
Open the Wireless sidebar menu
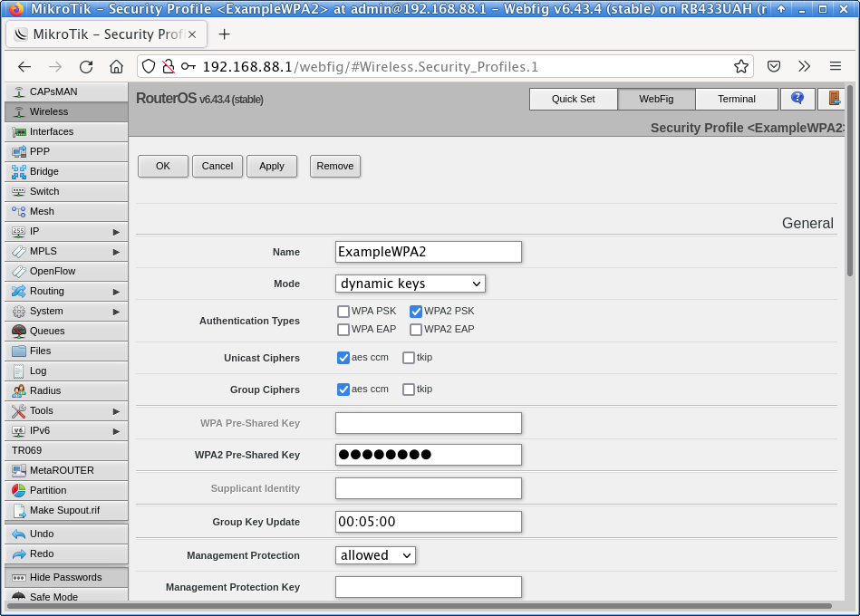[65, 111]
